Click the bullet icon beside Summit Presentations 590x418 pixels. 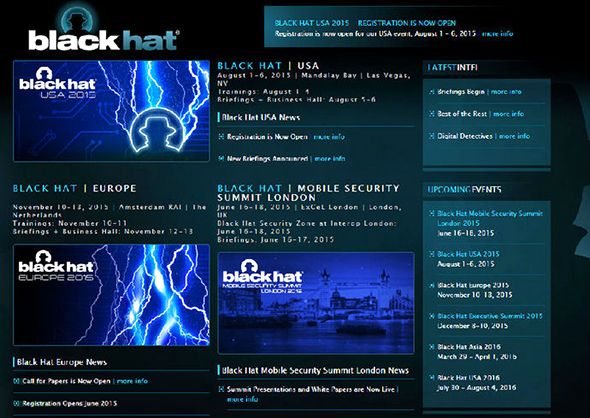coord(221,389)
